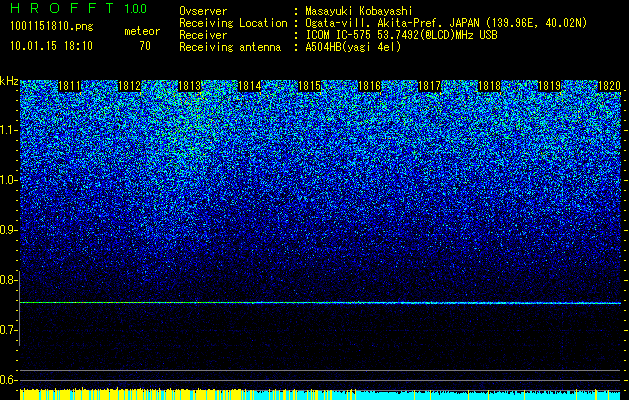Click the 1815 time label
This screenshot has width=629, height=400.
(310, 86)
